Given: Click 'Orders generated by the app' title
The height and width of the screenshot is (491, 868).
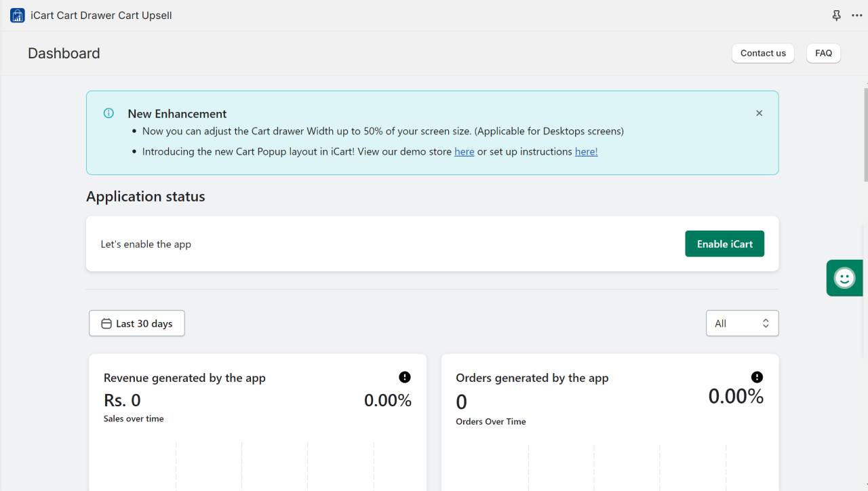Looking at the screenshot, I should (532, 378).
